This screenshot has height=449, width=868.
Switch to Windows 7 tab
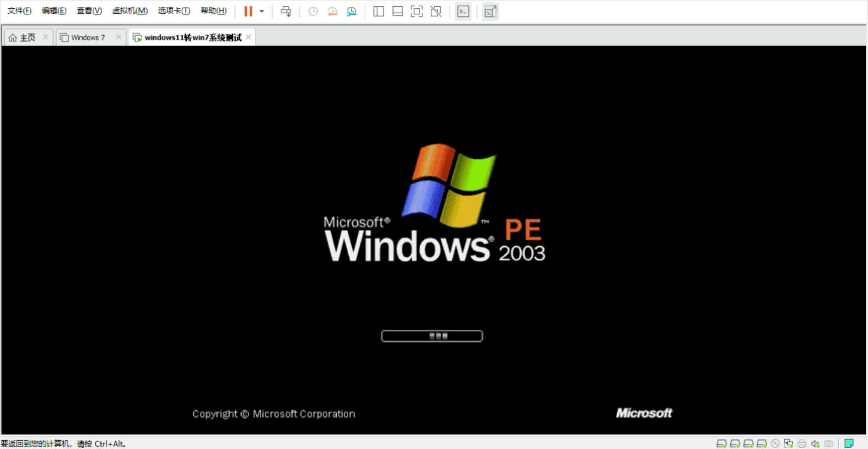point(88,37)
